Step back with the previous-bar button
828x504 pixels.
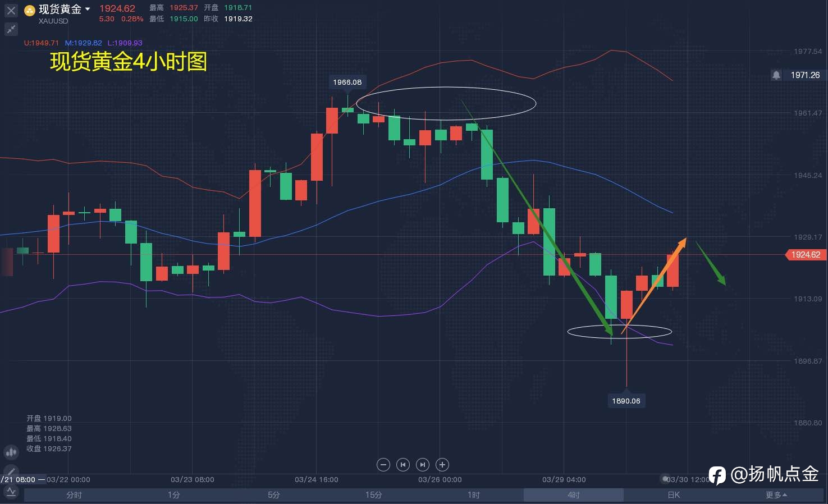pos(403,465)
